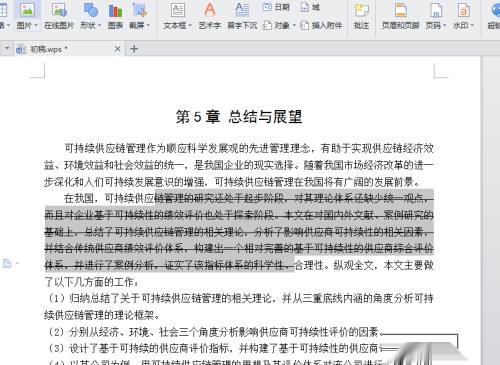The image size is (500, 365).
Task: Open a new document tab with plus
Action: tap(134, 49)
